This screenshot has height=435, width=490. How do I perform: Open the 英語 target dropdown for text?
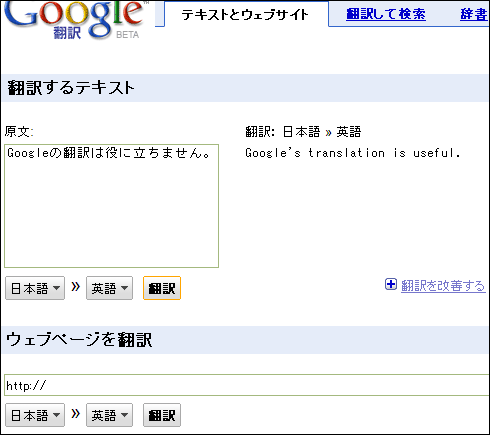109,288
